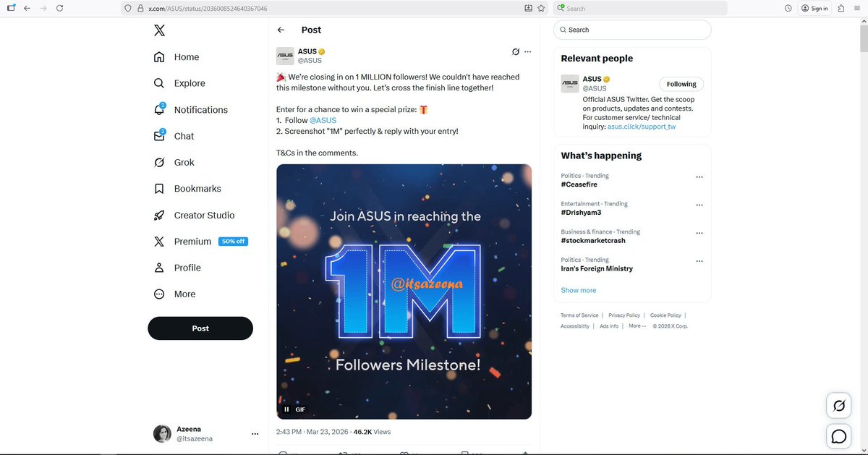Focus the browser toolbar Search box
868x455 pixels.
pyautogui.click(x=640, y=8)
